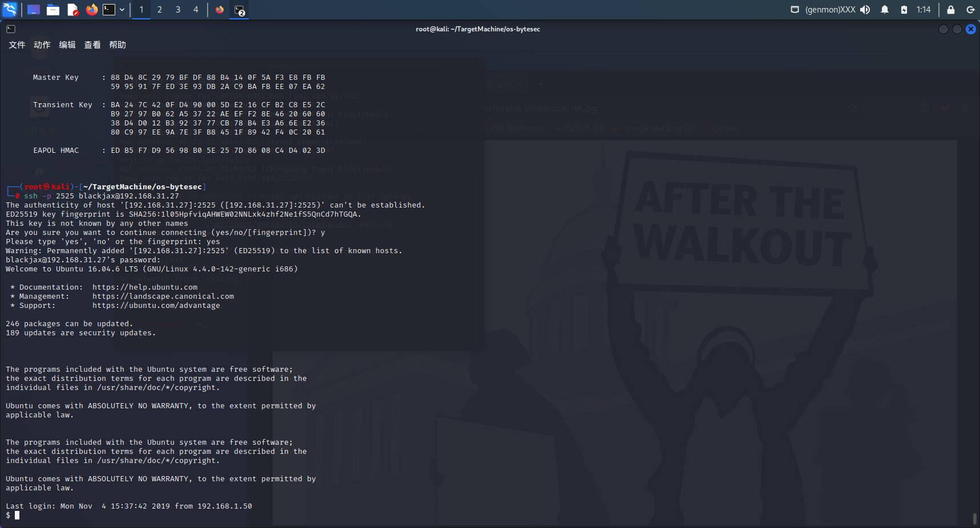Click the 'EAPOL HMAC' label
This screenshot has width=980, height=528.
[56, 151]
